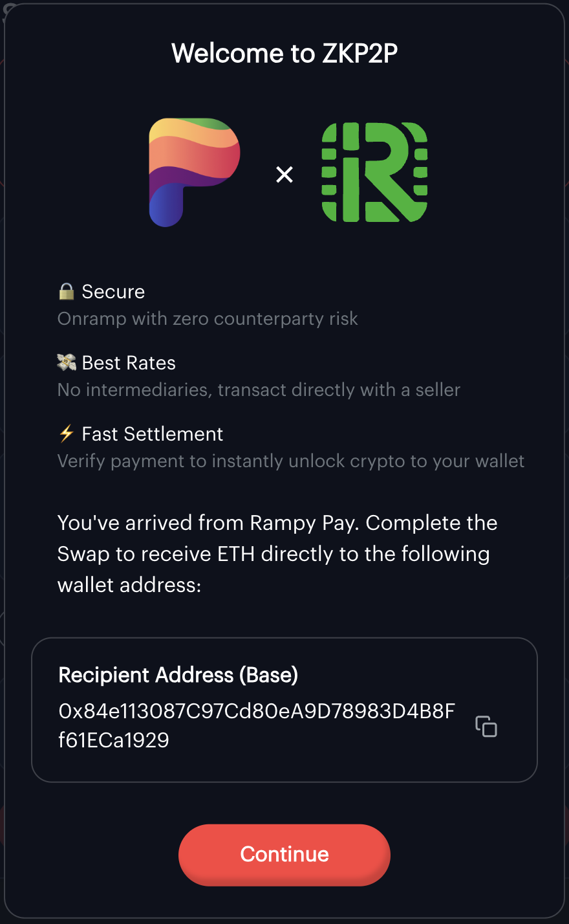This screenshot has height=924, width=569.
Task: Select the Rampy Pay arrival message text
Action: tap(278, 553)
